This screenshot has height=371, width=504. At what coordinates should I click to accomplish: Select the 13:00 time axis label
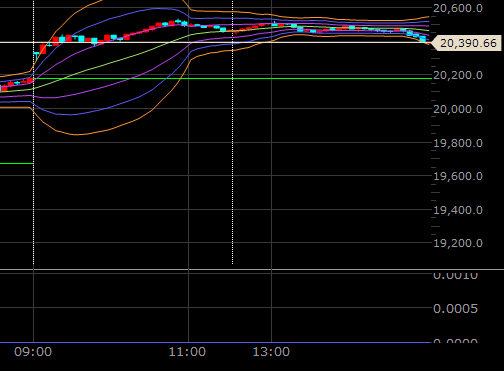click(271, 352)
